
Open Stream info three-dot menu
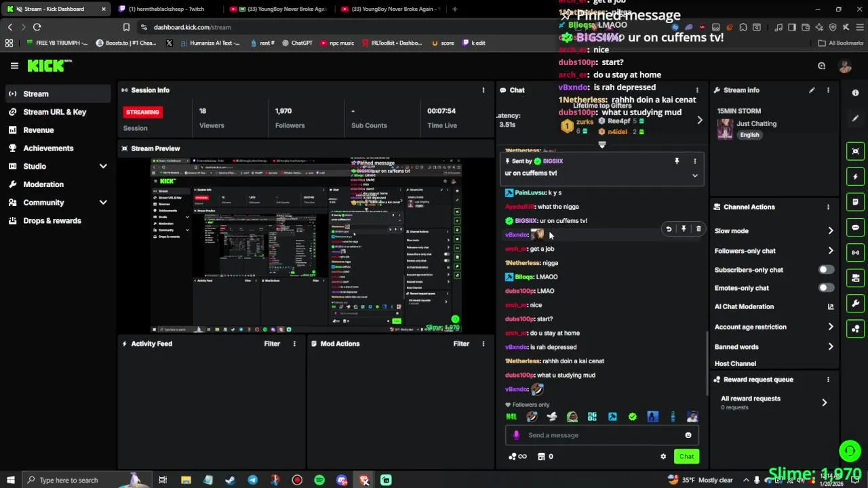(x=828, y=90)
